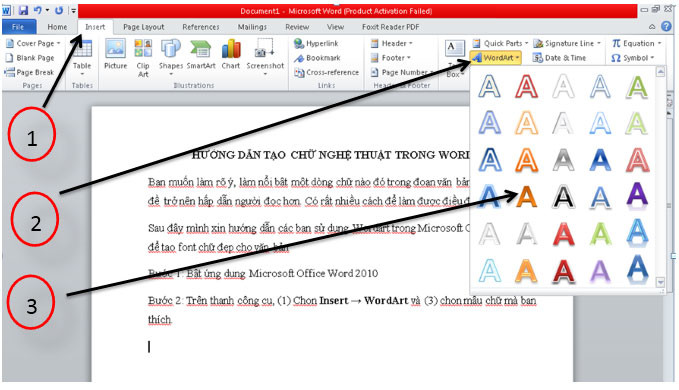Customize Quick Access Toolbar arrow
Screen dimensions: 679x390
[x=74, y=10]
